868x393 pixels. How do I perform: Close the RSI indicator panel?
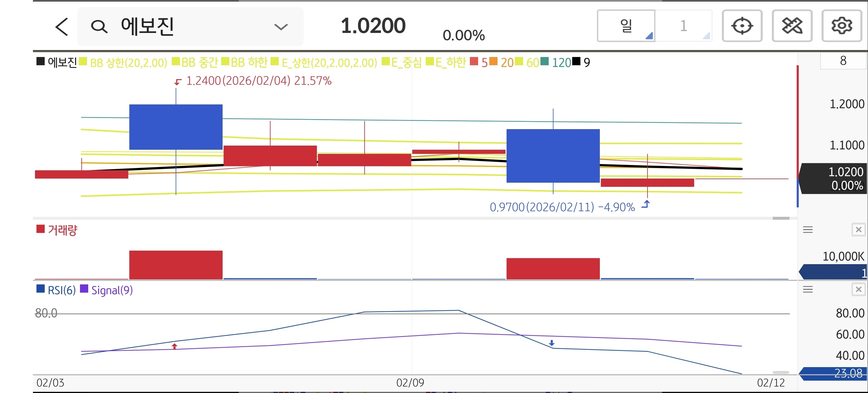point(858,289)
